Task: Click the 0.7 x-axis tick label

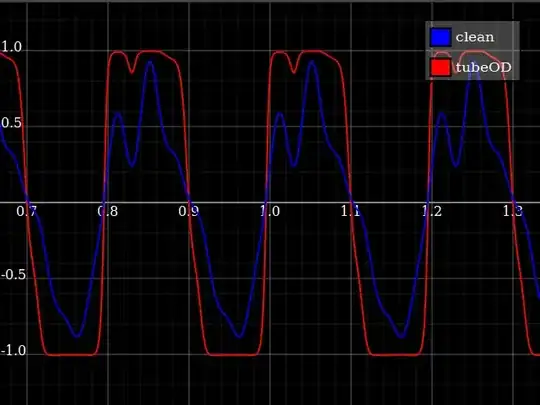Action: pos(27,211)
